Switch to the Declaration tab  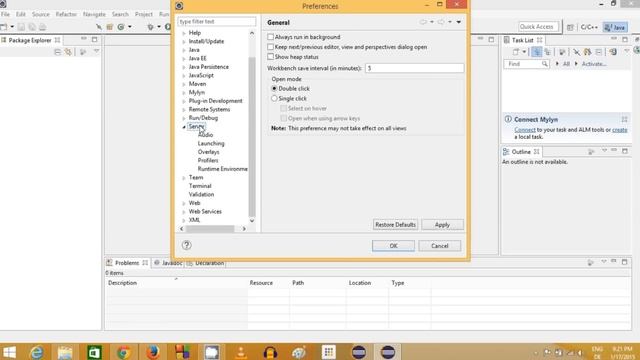pyautogui.click(x=205, y=263)
